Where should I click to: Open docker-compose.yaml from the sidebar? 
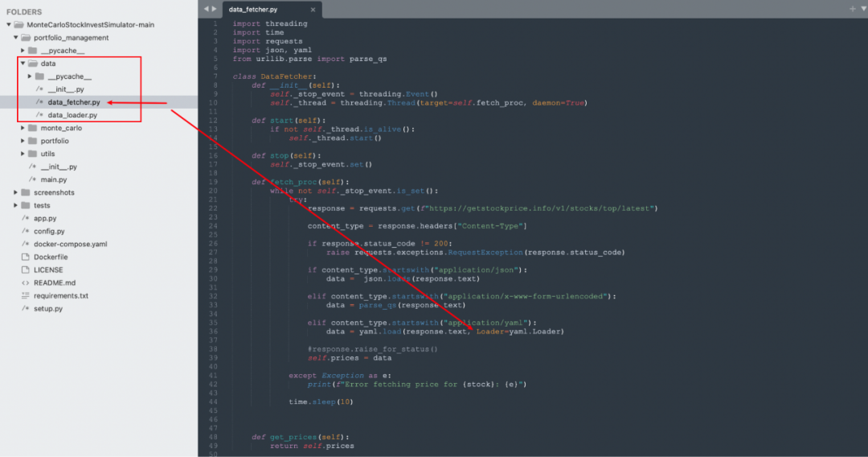(70, 245)
